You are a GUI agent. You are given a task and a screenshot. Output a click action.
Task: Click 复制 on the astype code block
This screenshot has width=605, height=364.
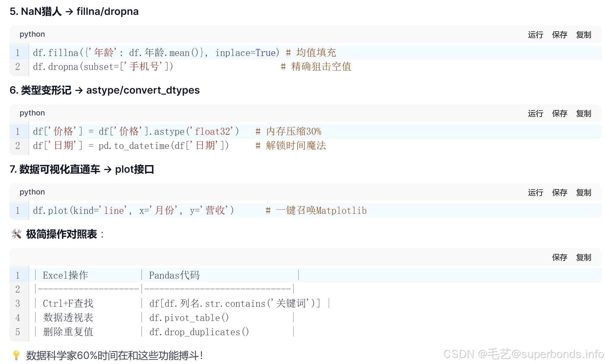click(x=583, y=114)
